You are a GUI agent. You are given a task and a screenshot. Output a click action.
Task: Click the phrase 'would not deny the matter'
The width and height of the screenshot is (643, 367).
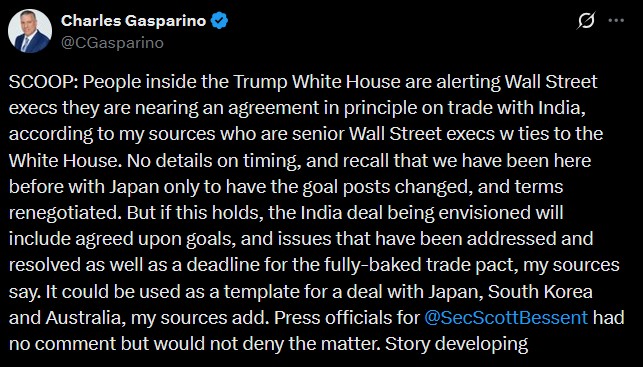[265, 344]
